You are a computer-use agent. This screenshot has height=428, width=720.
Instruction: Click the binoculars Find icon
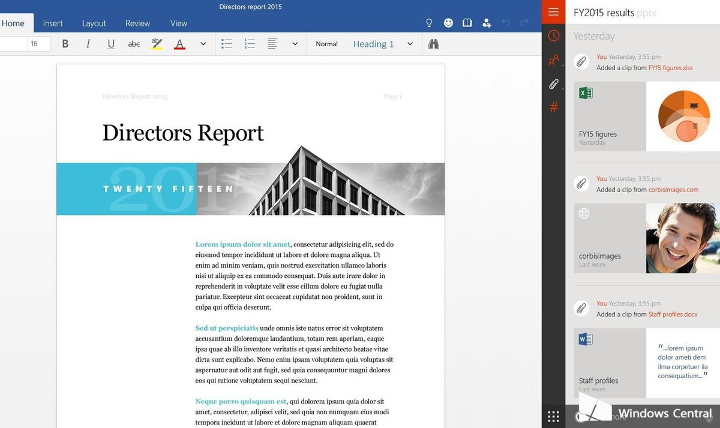tap(433, 44)
